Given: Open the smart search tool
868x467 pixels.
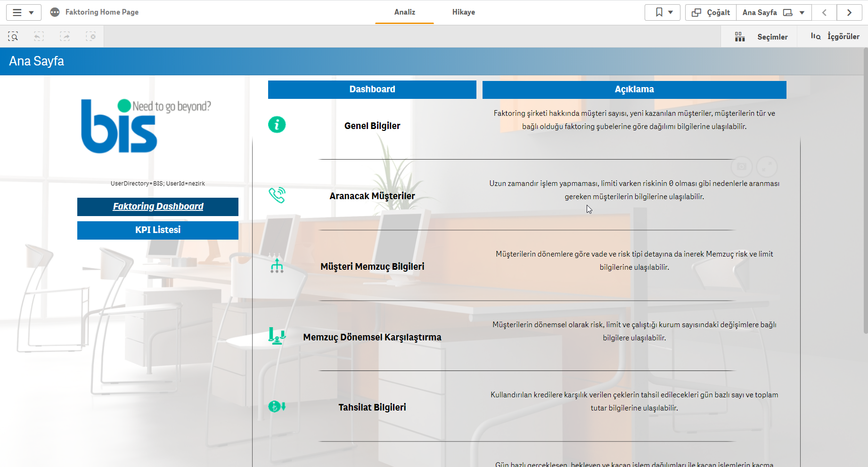Looking at the screenshot, I should pos(13,37).
